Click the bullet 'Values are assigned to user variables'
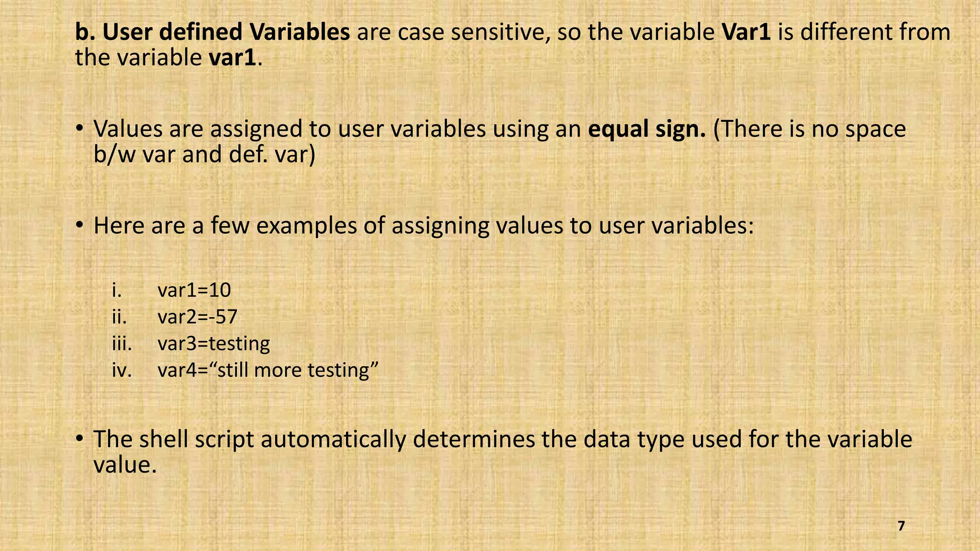Viewport: 980px width, 551px height. pyautogui.click(x=500, y=142)
